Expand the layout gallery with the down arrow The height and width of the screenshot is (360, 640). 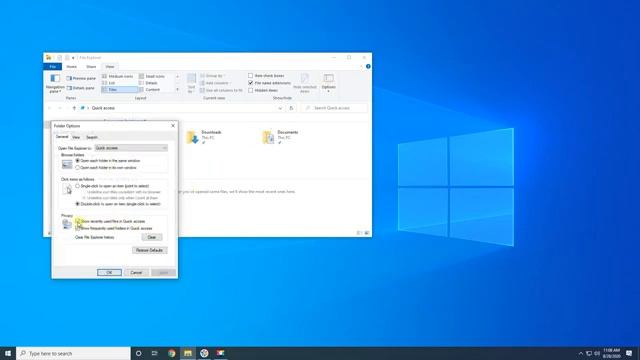click(177, 89)
